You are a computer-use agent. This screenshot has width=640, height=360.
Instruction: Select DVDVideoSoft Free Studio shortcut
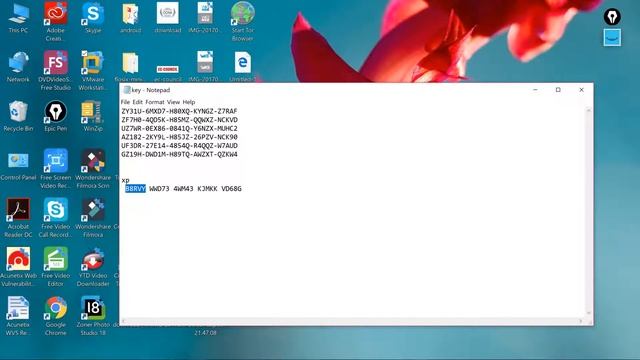[x=56, y=70]
